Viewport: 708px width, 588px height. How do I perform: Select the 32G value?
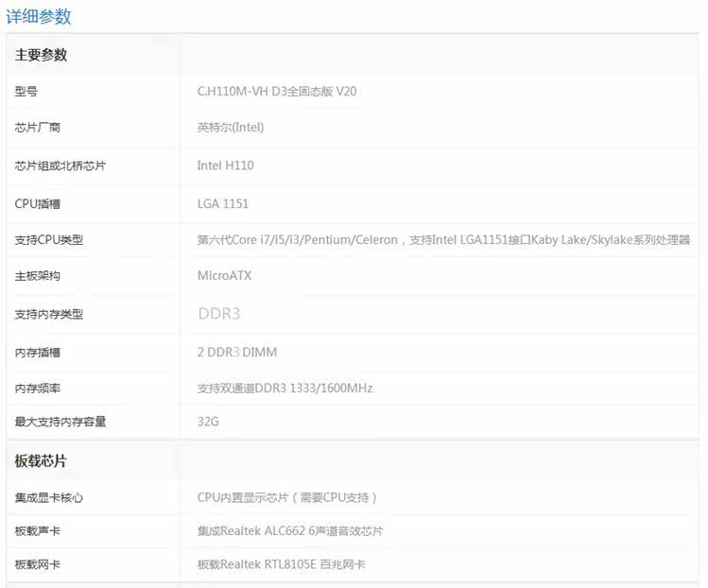tap(208, 422)
